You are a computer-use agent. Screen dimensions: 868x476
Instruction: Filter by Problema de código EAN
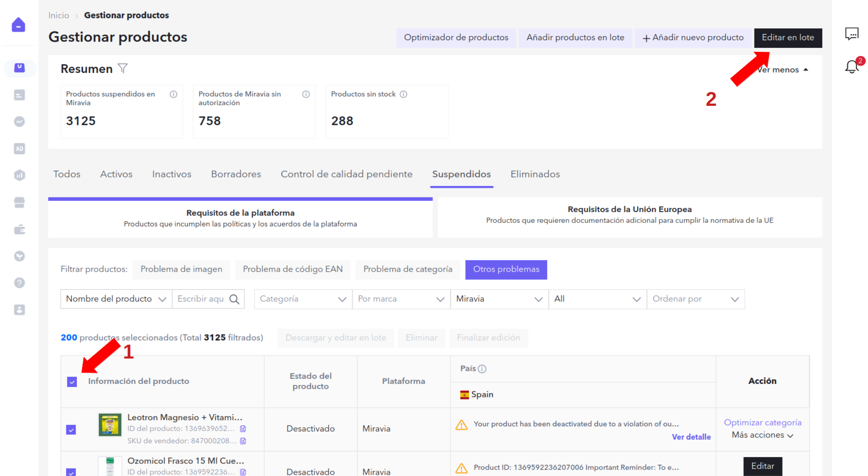293,269
